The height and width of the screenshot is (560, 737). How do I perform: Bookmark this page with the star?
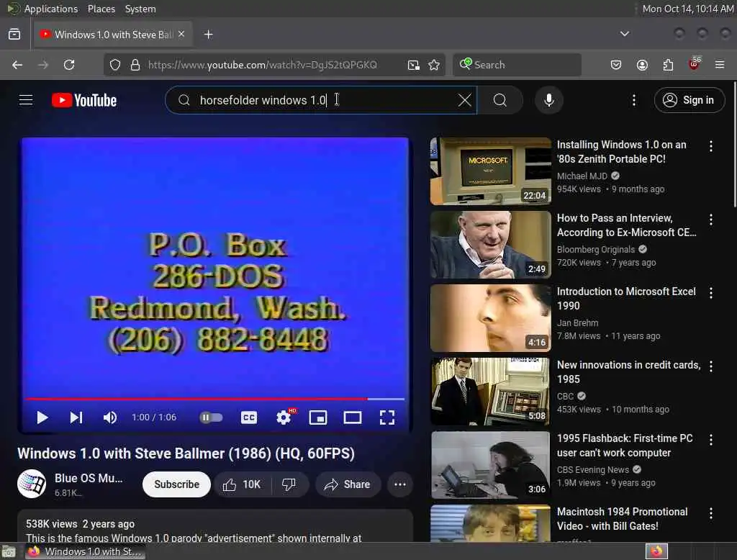click(434, 64)
